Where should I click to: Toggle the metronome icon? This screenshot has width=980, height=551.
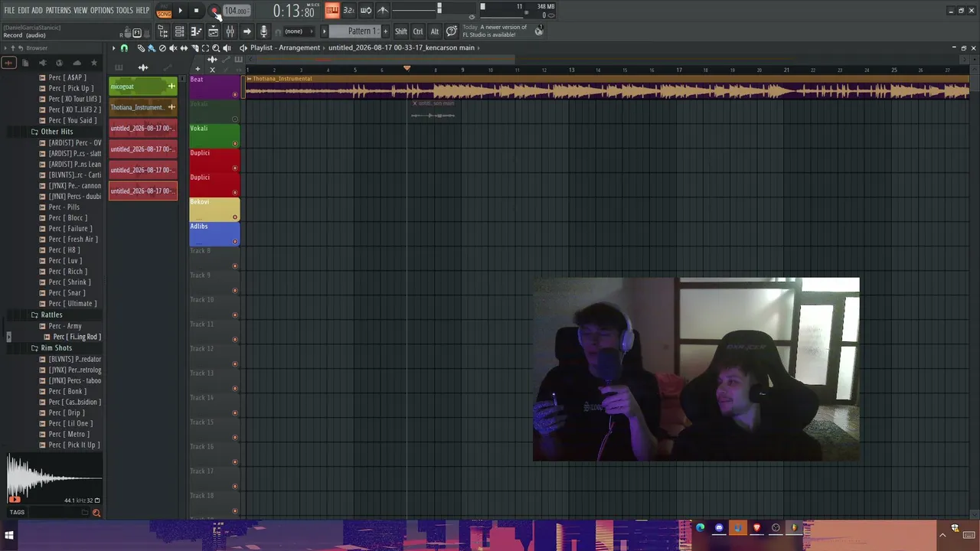[383, 11]
